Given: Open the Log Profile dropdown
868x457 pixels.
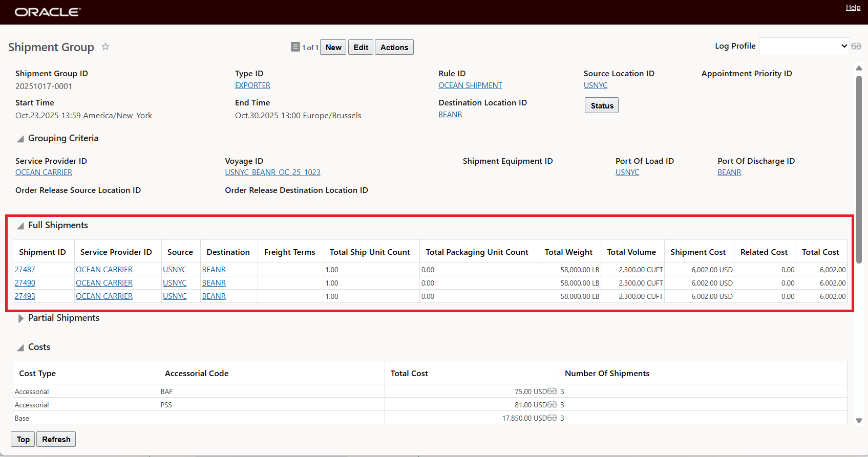Looking at the screenshot, I should coord(804,46).
